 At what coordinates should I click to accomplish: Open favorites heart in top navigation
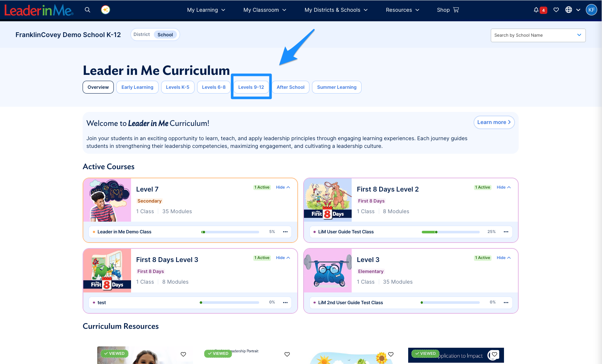[556, 10]
